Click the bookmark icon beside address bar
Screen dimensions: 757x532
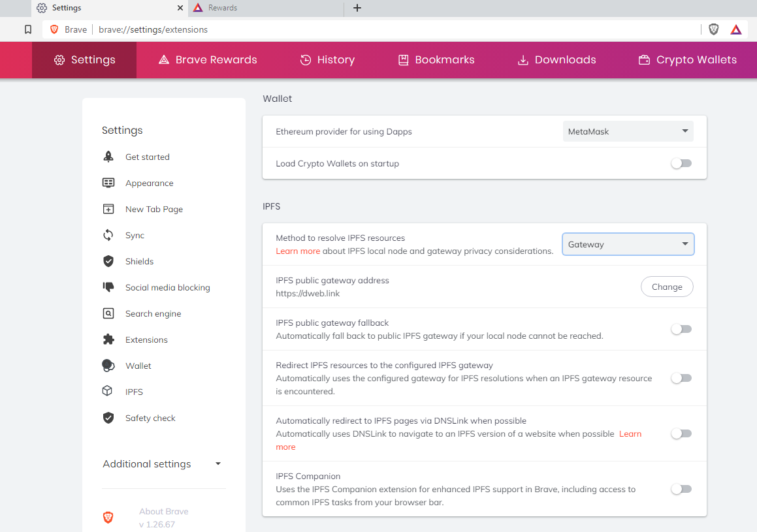pos(27,29)
